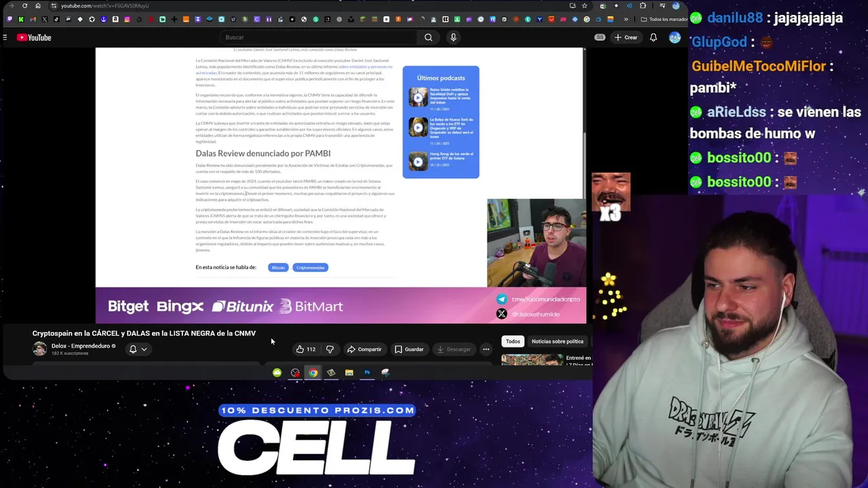Open the green circle app in the taskbar

click(x=277, y=372)
